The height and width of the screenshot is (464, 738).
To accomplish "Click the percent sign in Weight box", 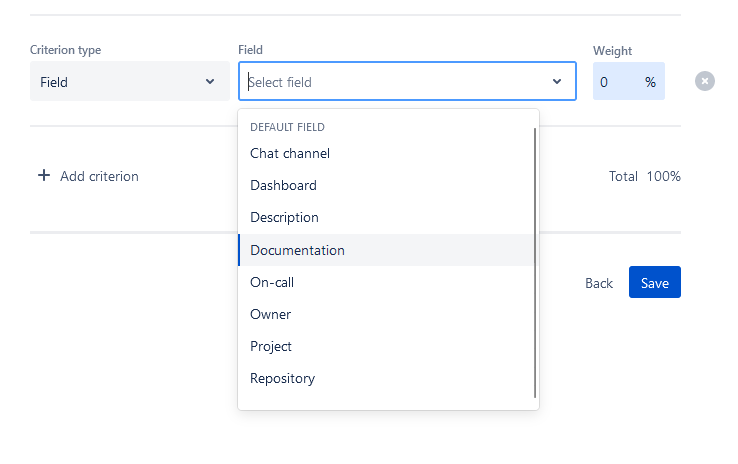I will 650,82.
